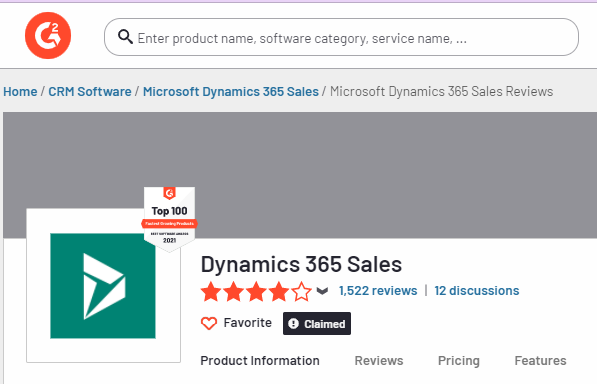The height and width of the screenshot is (384, 597).
Task: Click the Claimed badge button
Action: tap(317, 323)
